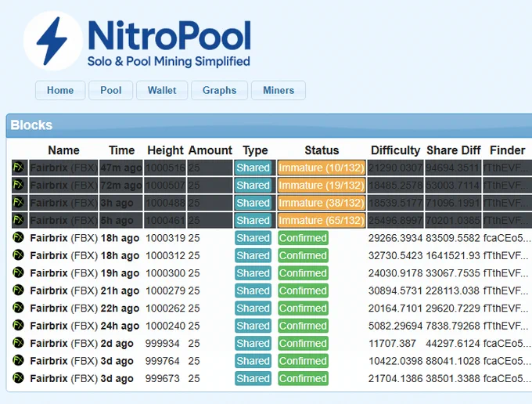Click the Immature (38/132) status badge

coord(322,203)
